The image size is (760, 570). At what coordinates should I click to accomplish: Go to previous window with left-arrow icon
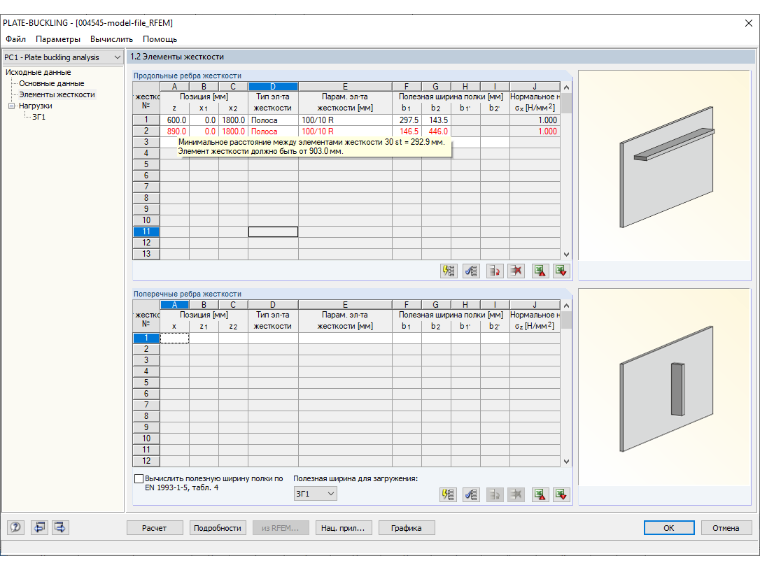point(39,527)
